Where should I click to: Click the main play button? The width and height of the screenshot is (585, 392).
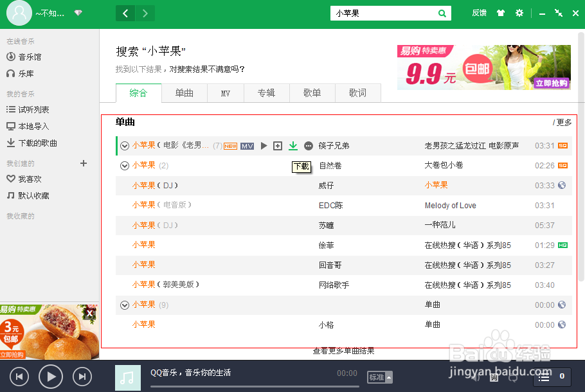pos(51,377)
